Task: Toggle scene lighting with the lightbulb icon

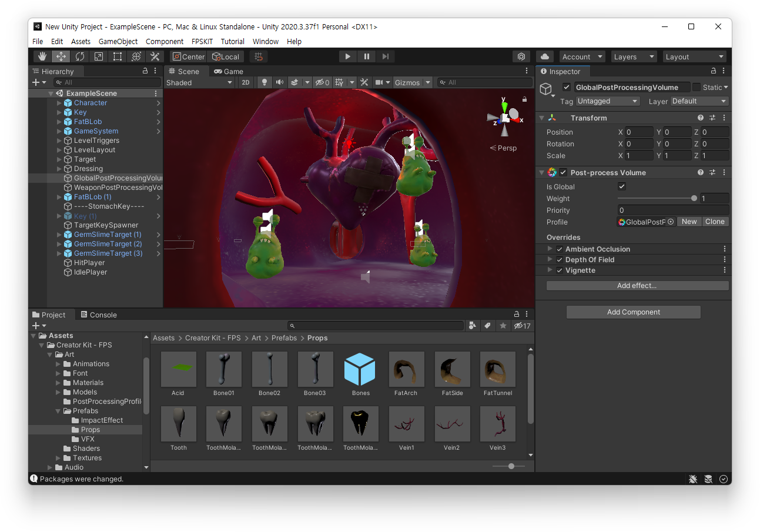Action: click(x=265, y=82)
